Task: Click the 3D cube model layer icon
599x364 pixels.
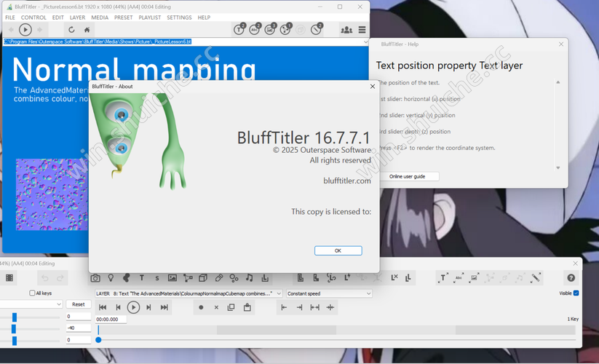Action: coord(203,278)
